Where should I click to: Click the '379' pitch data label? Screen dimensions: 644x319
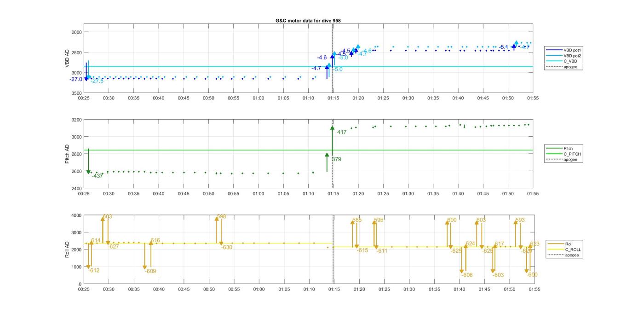[x=336, y=159]
